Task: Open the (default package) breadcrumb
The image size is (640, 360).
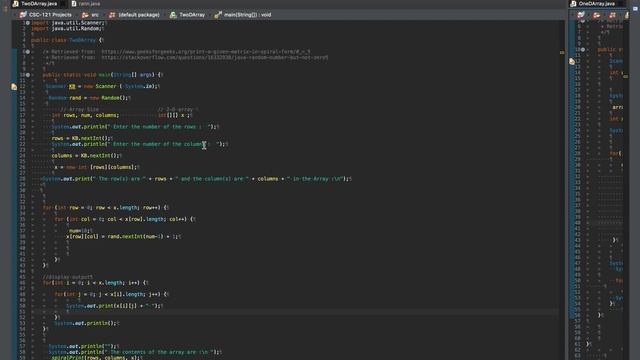Action: coord(139,15)
